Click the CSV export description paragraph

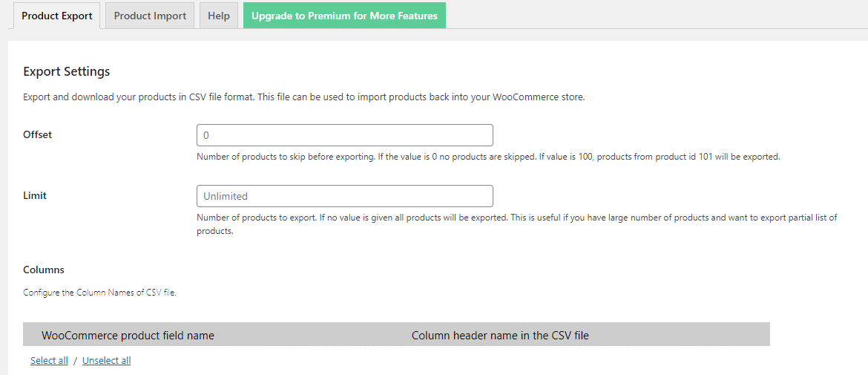[304, 97]
